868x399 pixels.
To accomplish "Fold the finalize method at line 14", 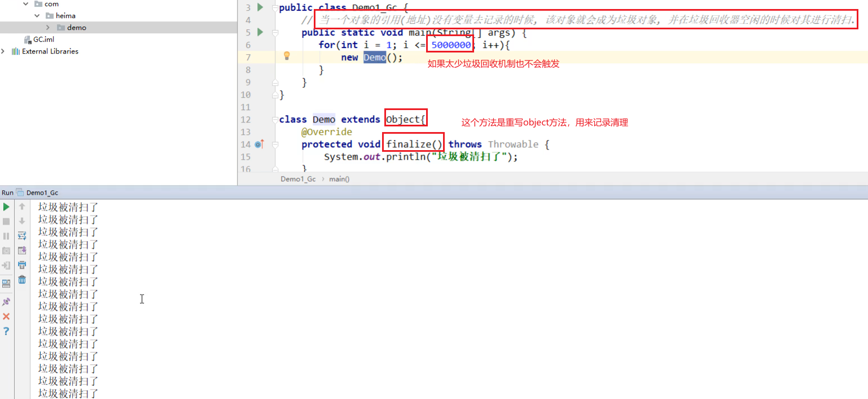I will click(275, 144).
